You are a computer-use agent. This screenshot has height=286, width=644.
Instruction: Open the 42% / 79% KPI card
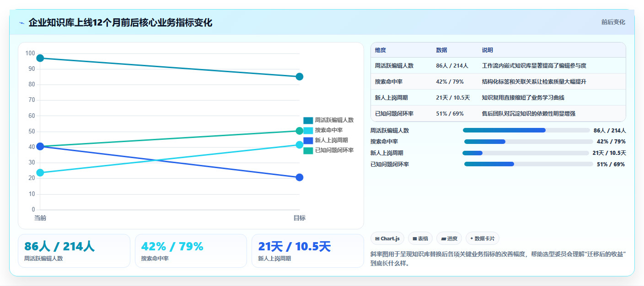[x=191, y=251]
